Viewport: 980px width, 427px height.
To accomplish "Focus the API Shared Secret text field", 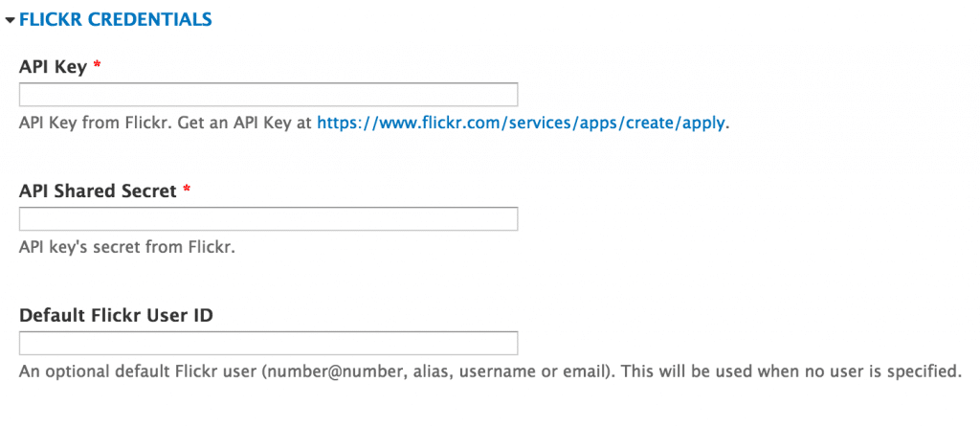I will coord(268,219).
